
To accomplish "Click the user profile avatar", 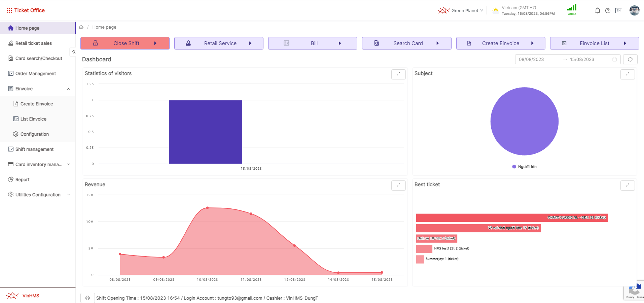I will click(634, 11).
